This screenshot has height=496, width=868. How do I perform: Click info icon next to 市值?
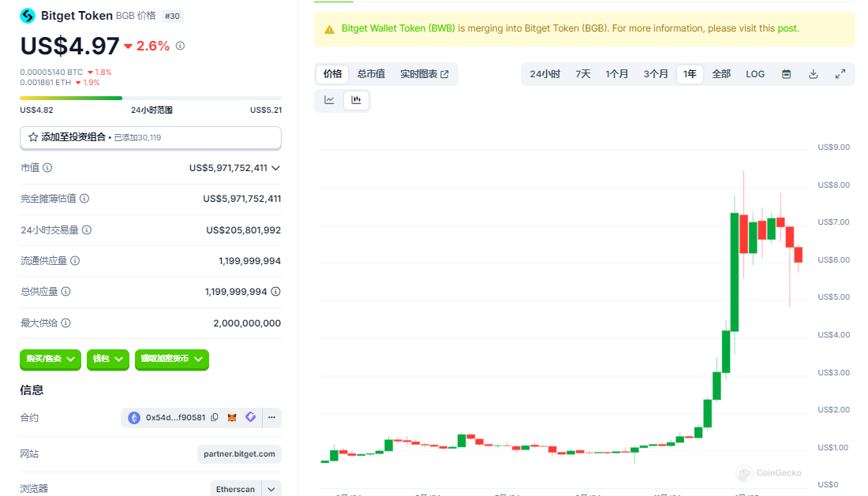coord(47,168)
